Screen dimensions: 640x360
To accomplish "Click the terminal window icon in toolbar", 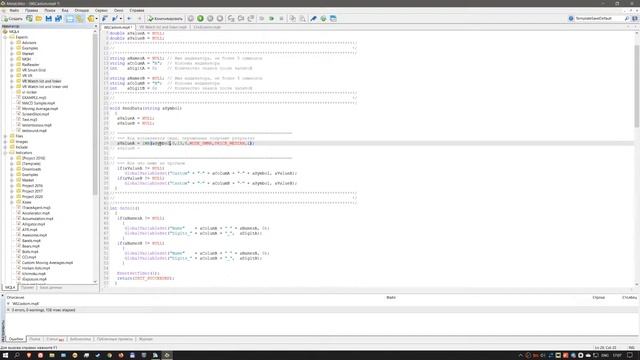I will tap(333, 19).
